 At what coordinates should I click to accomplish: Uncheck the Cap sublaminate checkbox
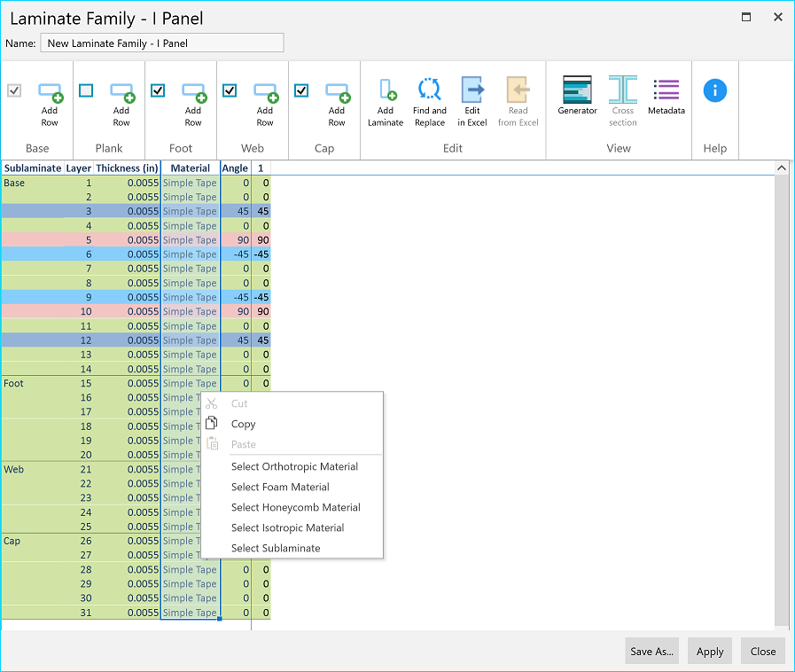coord(301,90)
